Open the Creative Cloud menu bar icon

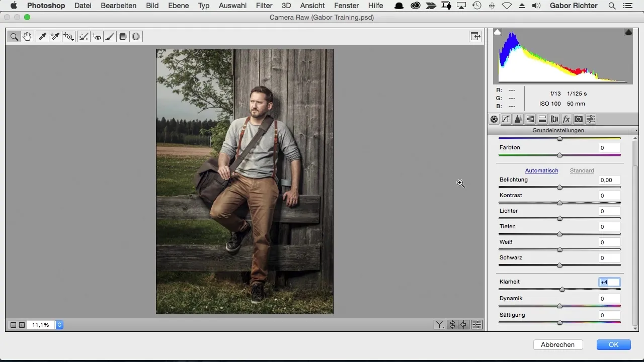click(x=416, y=6)
